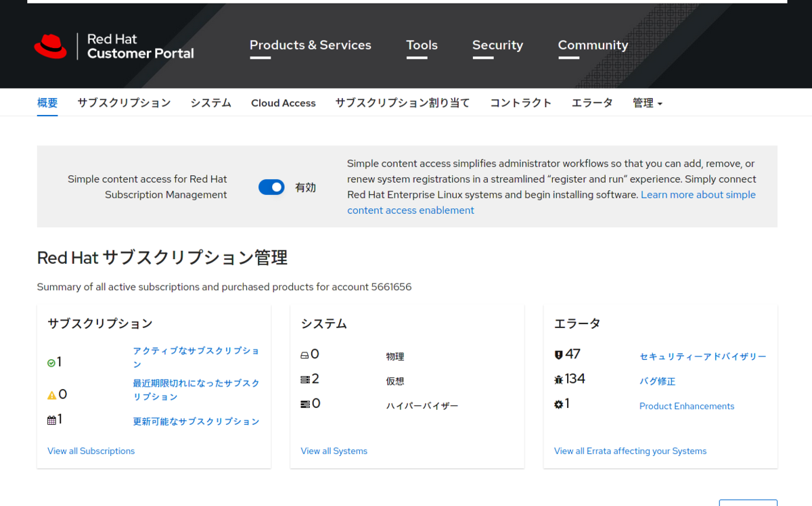This screenshot has width=812, height=506.
Task: Open the アクティブなサブスクリプション link
Action: [196, 357]
